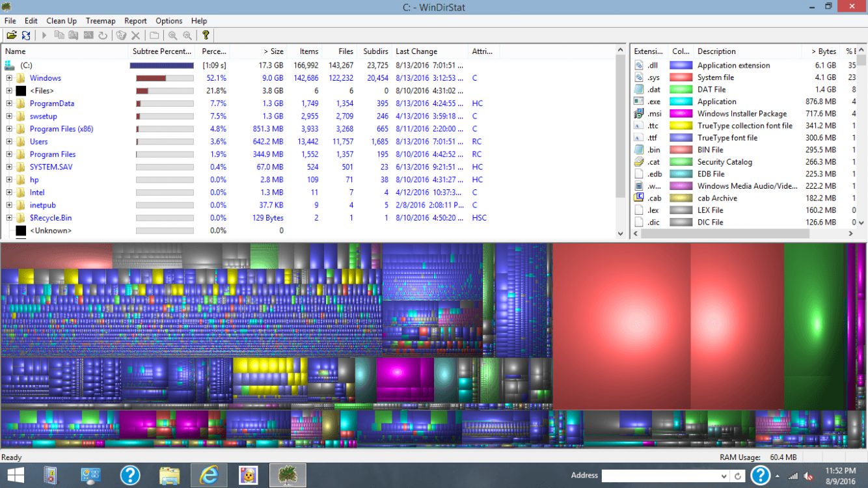Click the Select Parent folder toolbar icon
The width and height of the screenshot is (868, 488).
click(x=154, y=35)
